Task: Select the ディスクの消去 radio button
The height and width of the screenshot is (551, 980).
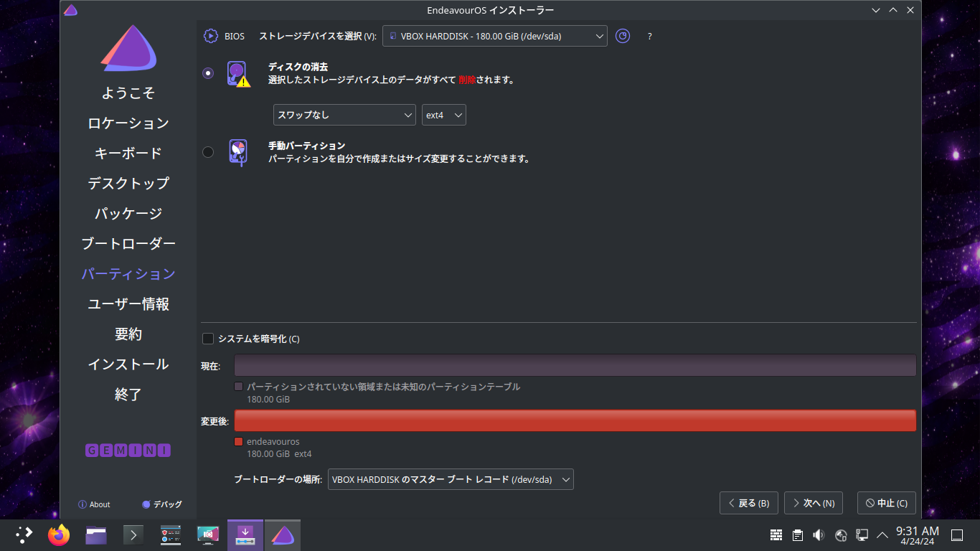Action: click(208, 73)
